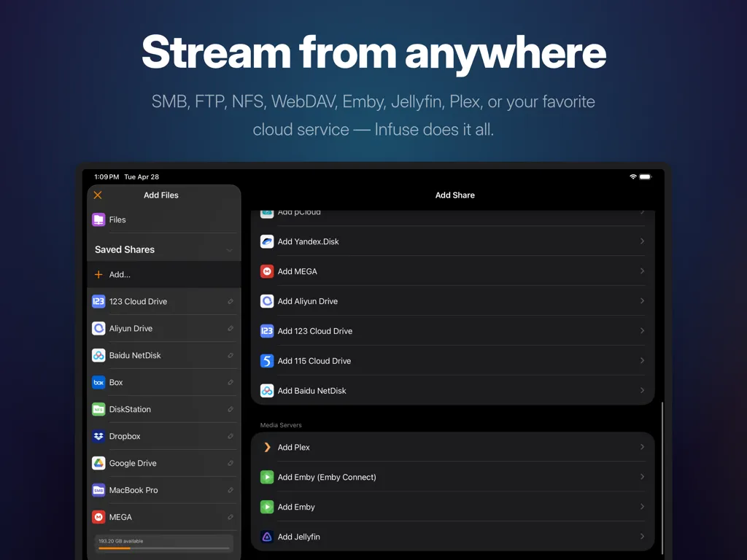Tap the 1:09 PM clock in status bar
The width and height of the screenshot is (747, 560).
[x=107, y=176]
